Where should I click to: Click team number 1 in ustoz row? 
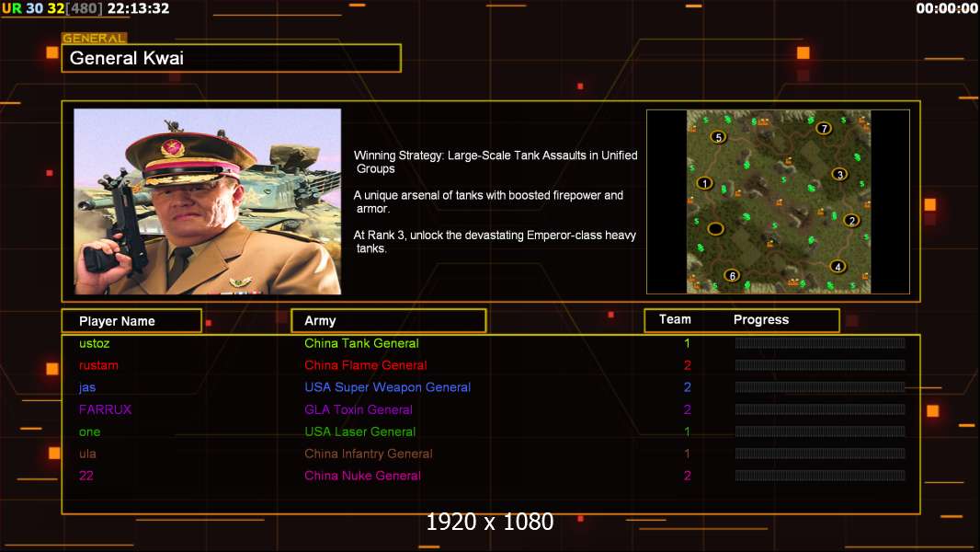click(687, 343)
